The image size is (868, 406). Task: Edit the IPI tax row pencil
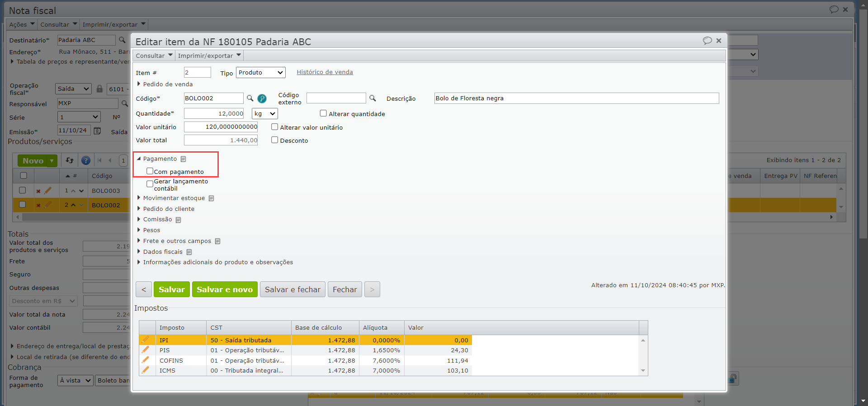pos(146,340)
